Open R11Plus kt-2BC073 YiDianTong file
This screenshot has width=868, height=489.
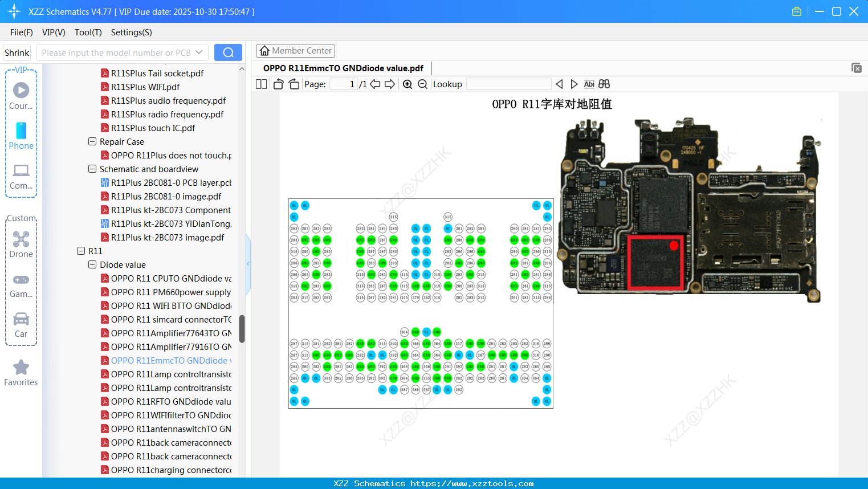166,223
